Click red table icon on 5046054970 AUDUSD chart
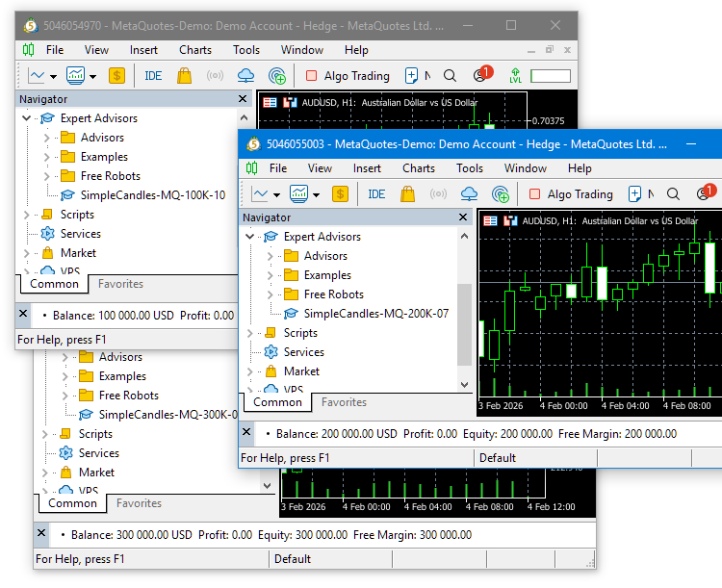722x588 pixels. pyautogui.click(x=270, y=102)
